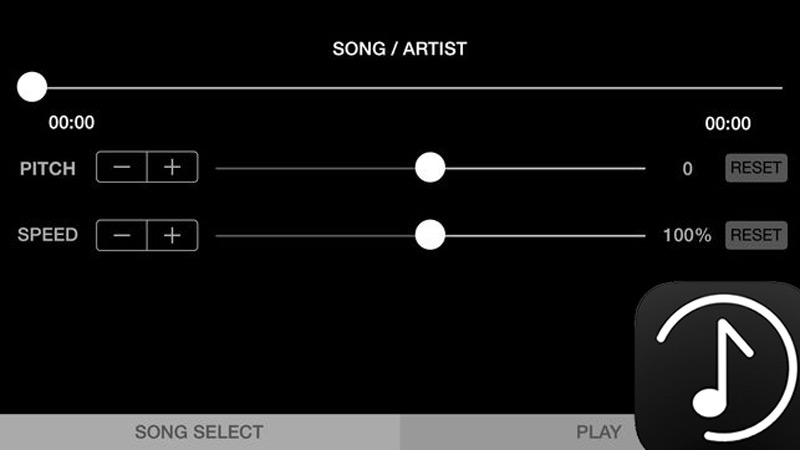
Task: Reset the speed to 100%
Action: 756,235
